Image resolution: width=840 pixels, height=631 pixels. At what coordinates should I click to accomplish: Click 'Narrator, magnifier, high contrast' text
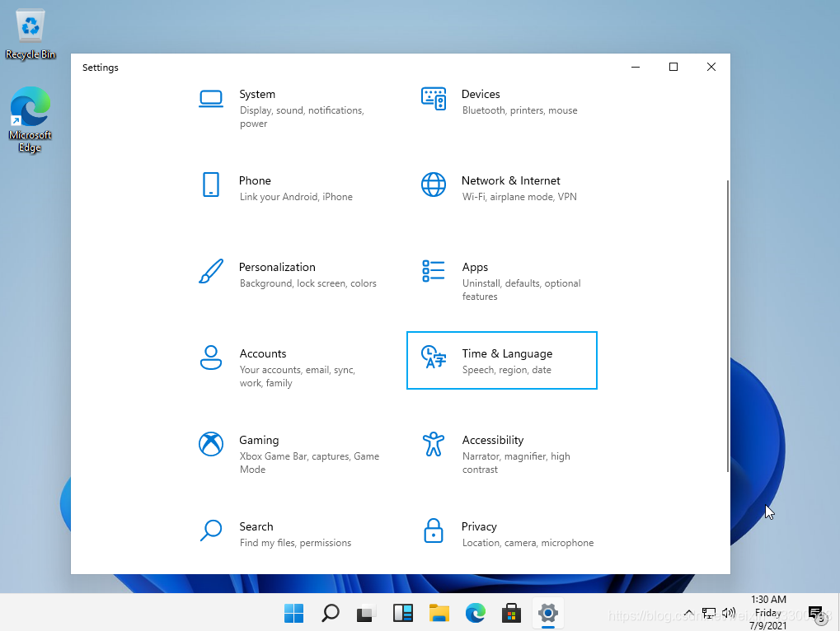516,463
